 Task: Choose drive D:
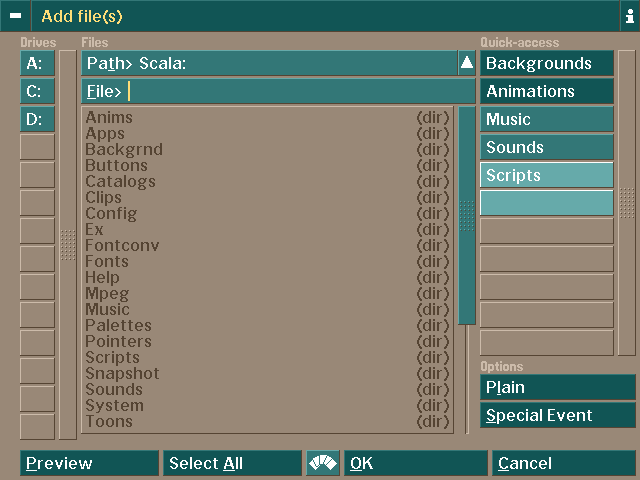(37, 119)
